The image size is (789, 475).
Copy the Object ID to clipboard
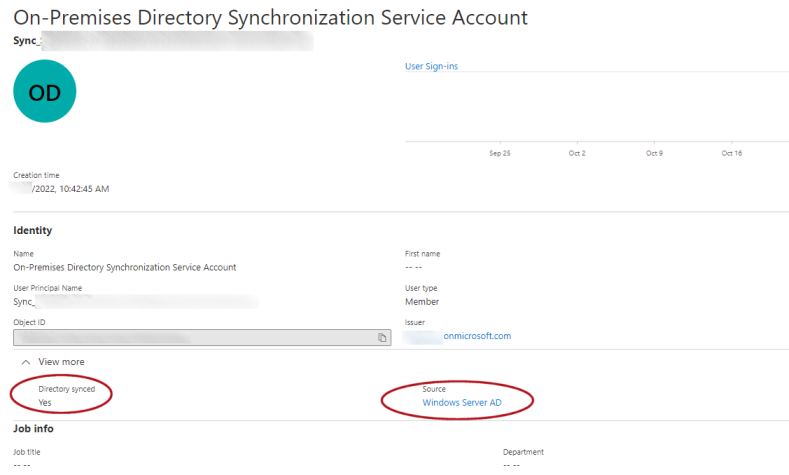[382, 338]
